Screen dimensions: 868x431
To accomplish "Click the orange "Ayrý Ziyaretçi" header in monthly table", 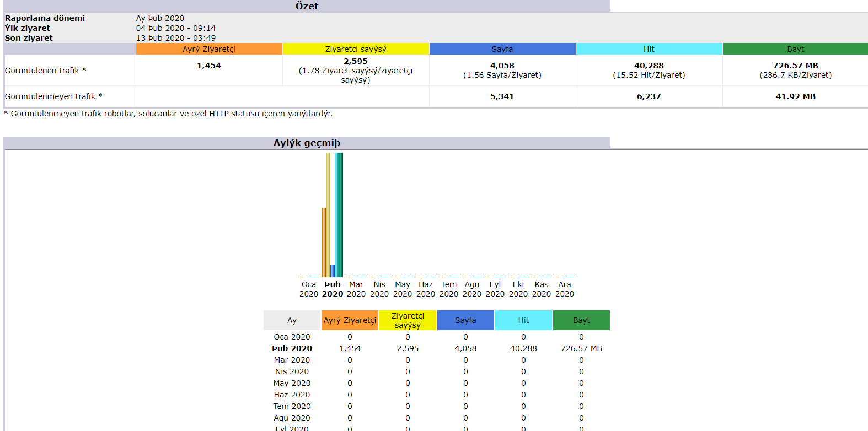I will coord(350,320).
